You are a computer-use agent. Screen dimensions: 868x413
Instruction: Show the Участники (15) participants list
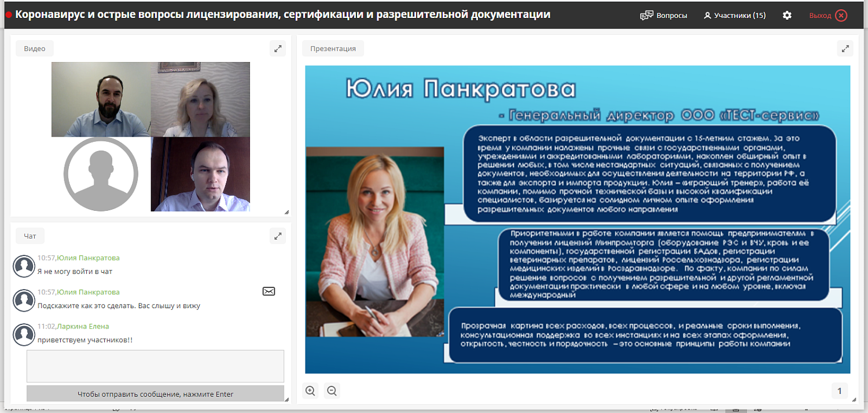pos(734,16)
